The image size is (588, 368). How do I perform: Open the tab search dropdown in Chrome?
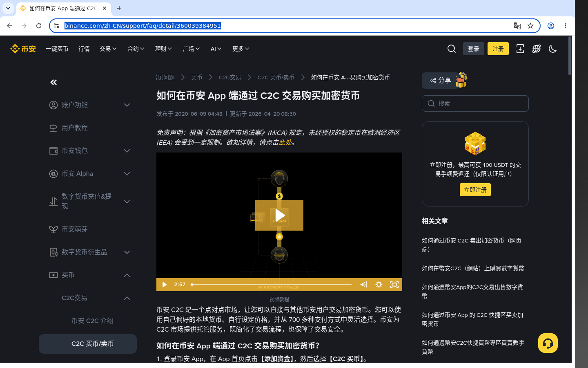tap(8, 8)
